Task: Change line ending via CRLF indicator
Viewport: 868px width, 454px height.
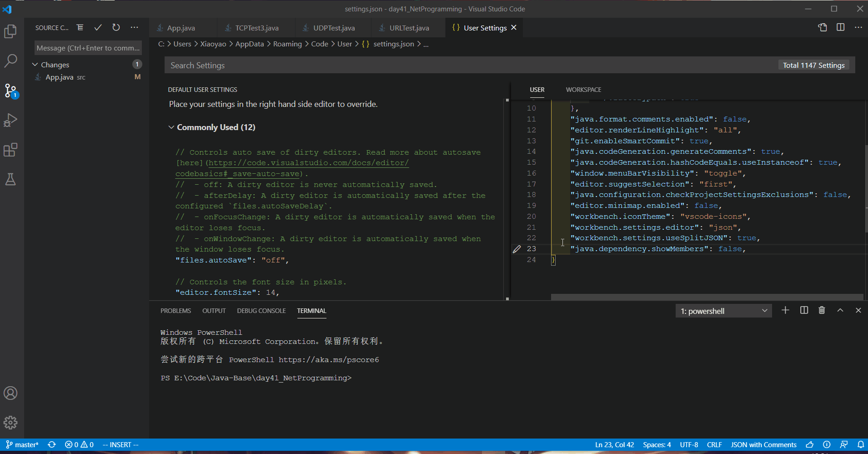Action: [x=714, y=444]
